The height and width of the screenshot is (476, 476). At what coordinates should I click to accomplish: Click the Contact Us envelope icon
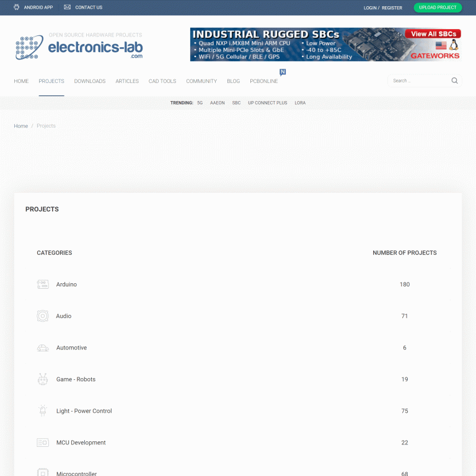click(x=67, y=7)
